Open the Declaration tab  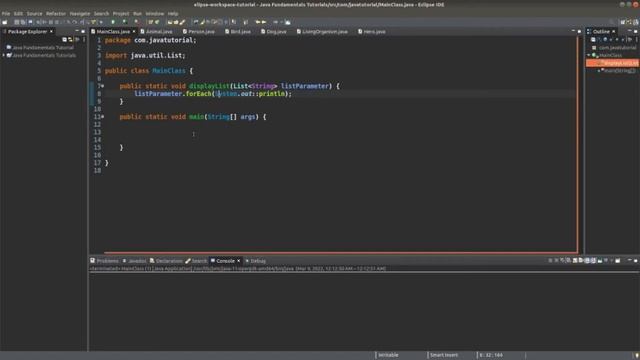166,261
